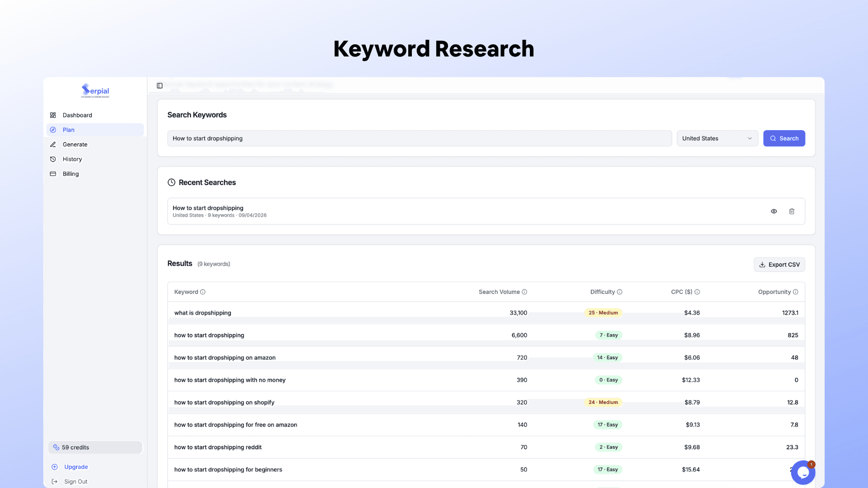The image size is (868, 488).
Task: Click the '14 · Easy' difficulty badge
Action: (607, 357)
